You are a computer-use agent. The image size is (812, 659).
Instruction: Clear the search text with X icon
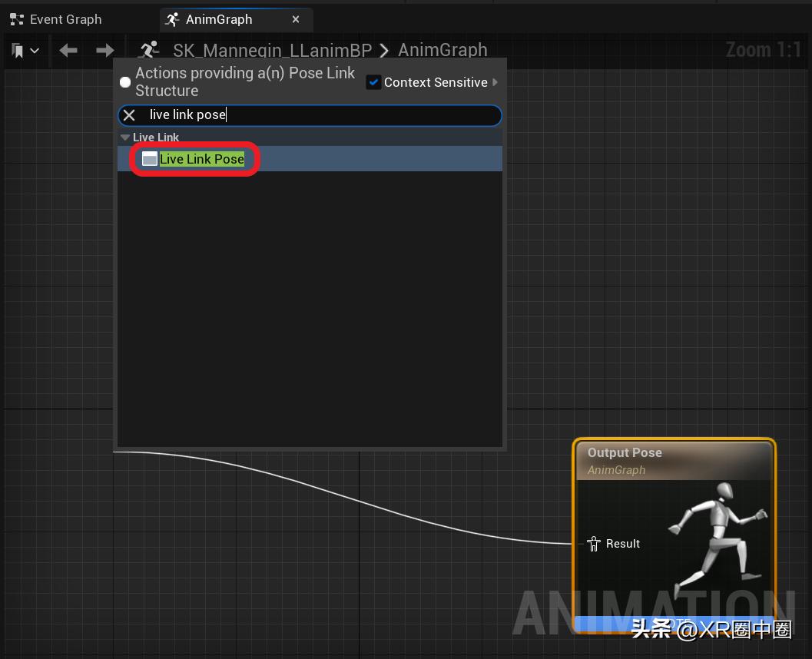pyautogui.click(x=129, y=115)
